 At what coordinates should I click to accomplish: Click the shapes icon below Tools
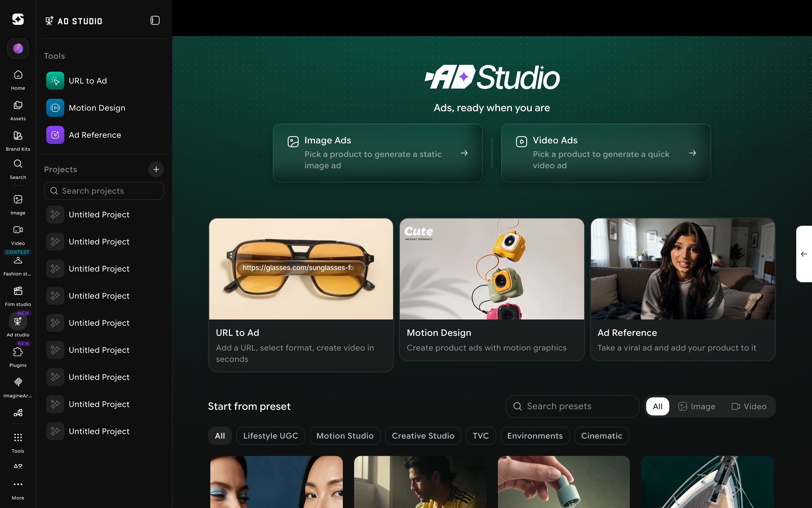[18, 466]
